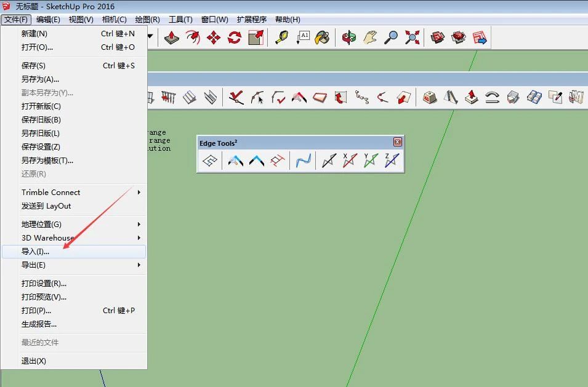Screen dimensions: 588x387
Task: Close the Edge Tools² toolbar
Action: 398,142
